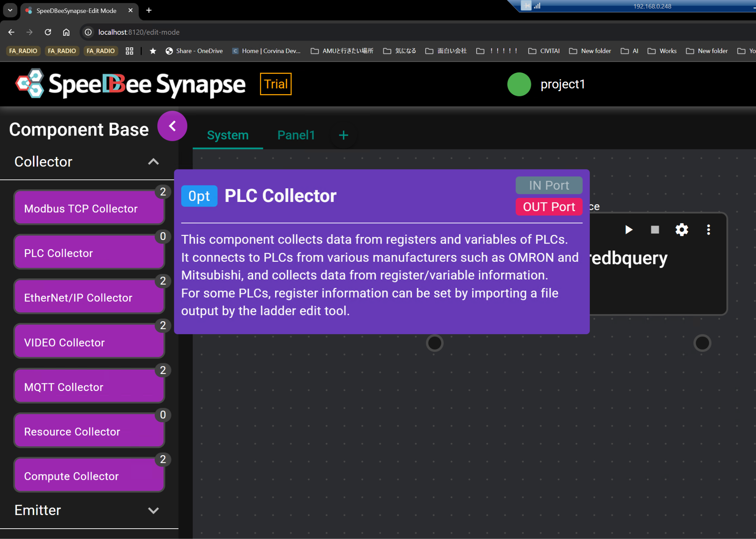The width and height of the screenshot is (756, 539).
Task: Open the browser tab search dropdown
Action: click(10, 10)
